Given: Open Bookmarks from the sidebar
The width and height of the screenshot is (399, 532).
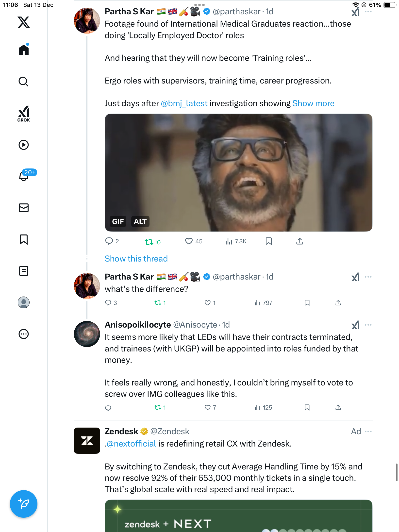Looking at the screenshot, I should click(24, 239).
